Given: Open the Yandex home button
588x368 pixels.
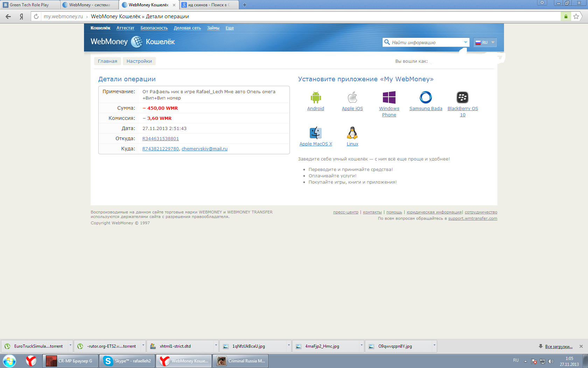Looking at the screenshot, I should [21, 16].
